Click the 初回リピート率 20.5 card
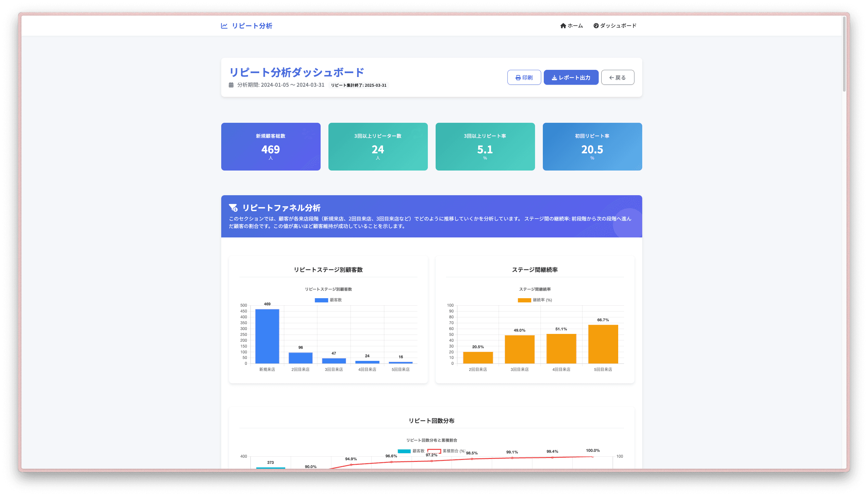Image resolution: width=868 pixels, height=496 pixels. tap(592, 146)
